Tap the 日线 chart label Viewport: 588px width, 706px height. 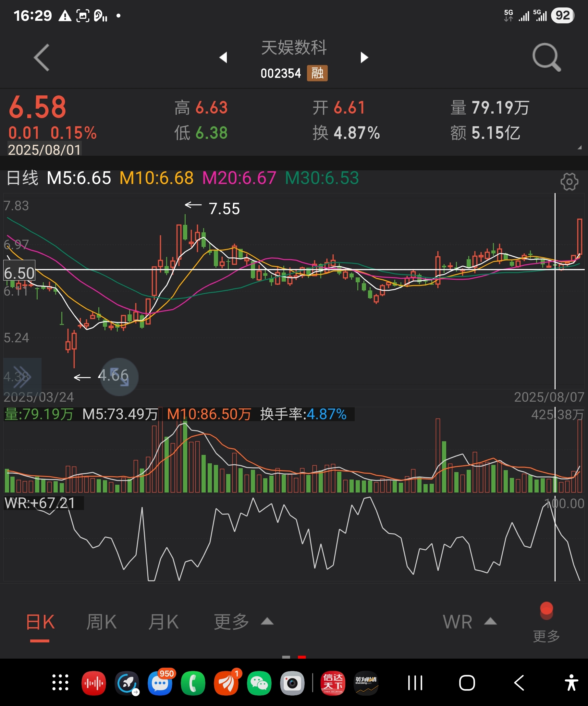22,178
